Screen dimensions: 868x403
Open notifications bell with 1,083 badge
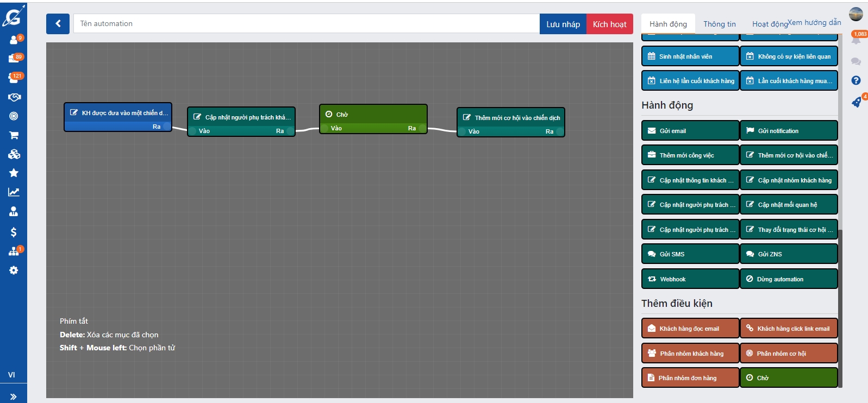coord(856,40)
